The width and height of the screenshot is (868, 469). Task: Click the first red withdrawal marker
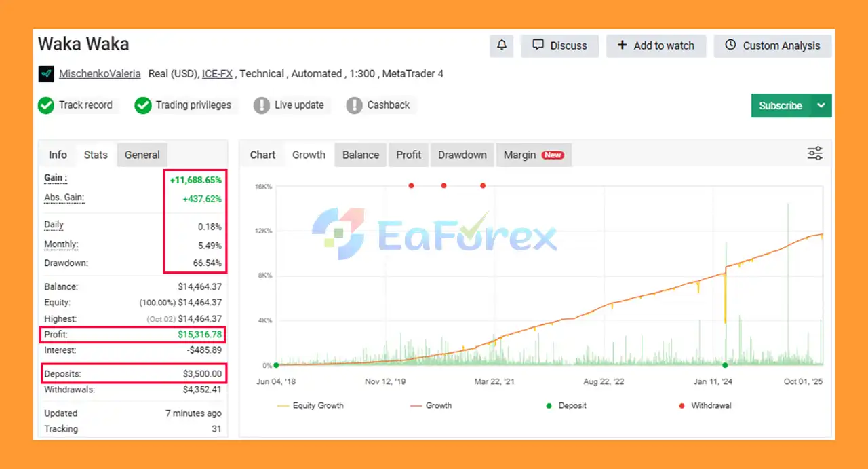(x=411, y=185)
